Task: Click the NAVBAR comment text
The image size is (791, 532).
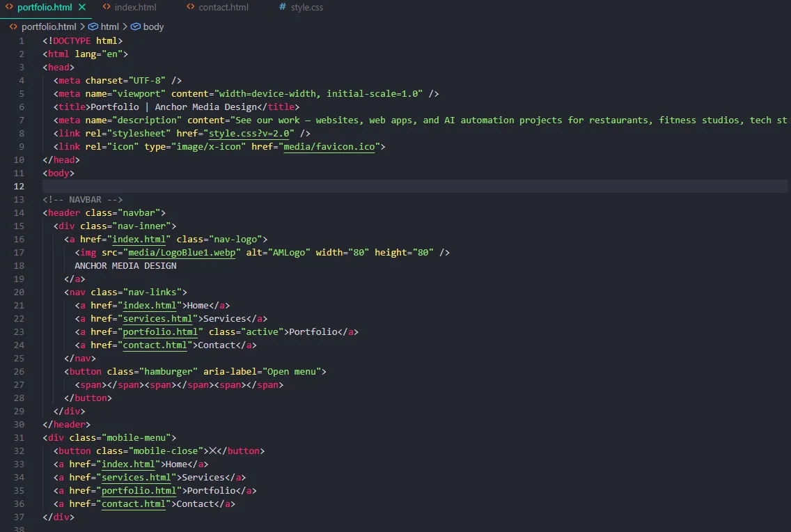Action: tap(83, 200)
